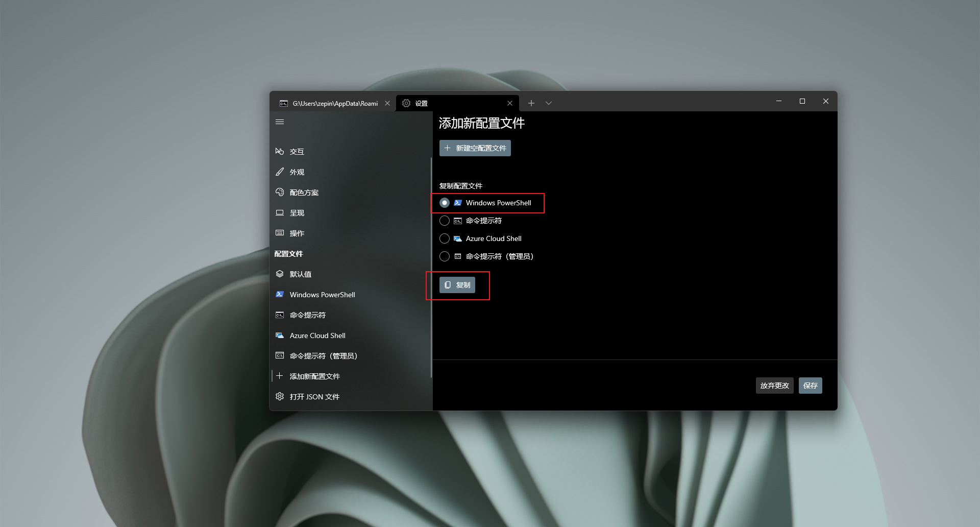Open 添加新配置文件 in the sidebar
The image size is (980, 527).
pyautogui.click(x=313, y=376)
